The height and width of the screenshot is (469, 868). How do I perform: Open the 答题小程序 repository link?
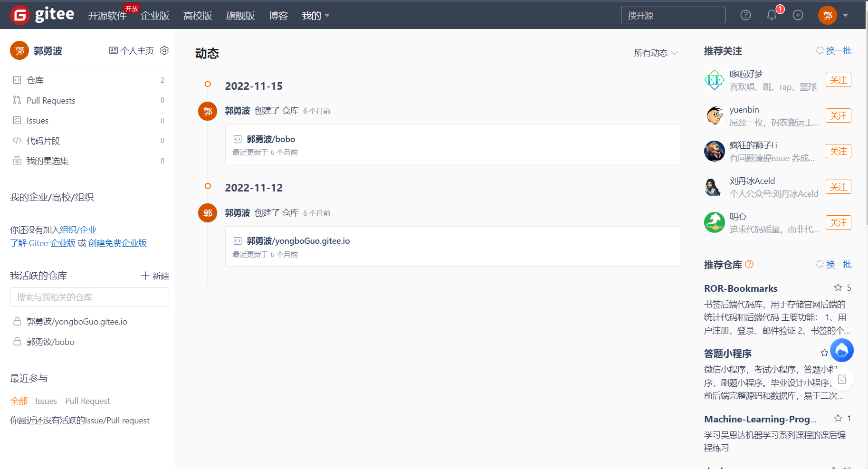[x=728, y=354]
